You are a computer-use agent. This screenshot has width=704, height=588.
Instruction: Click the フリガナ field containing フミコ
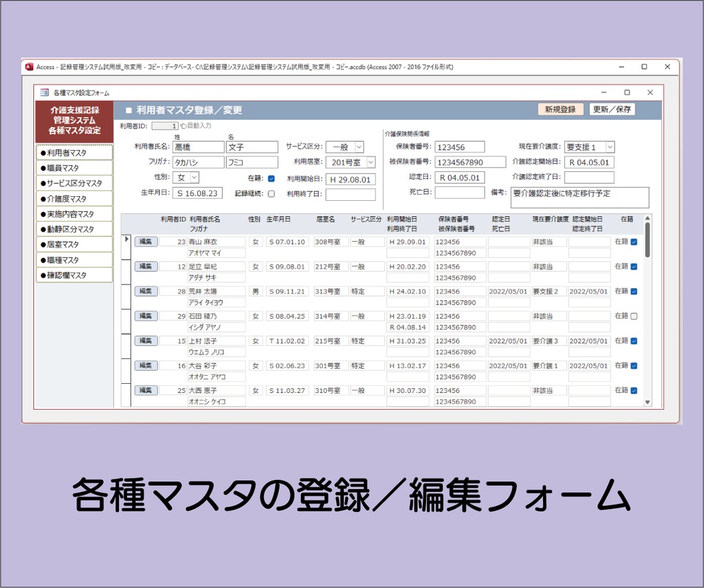[252, 163]
